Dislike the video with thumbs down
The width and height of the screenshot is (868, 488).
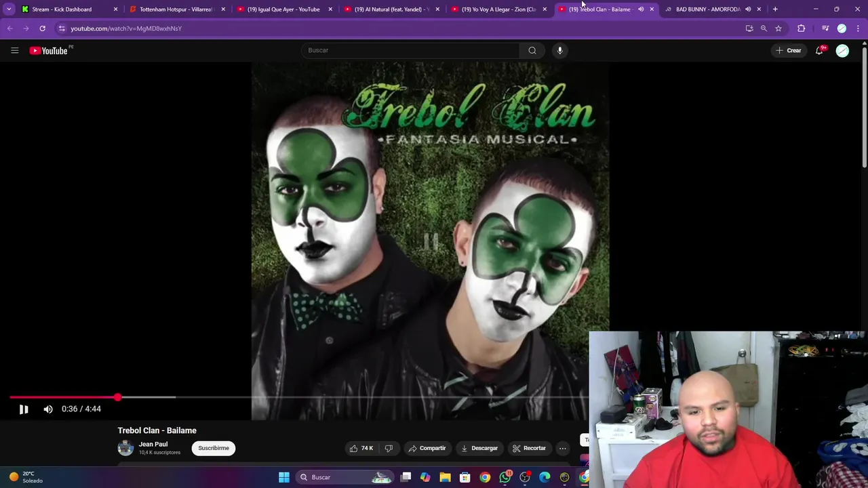pos(389,448)
